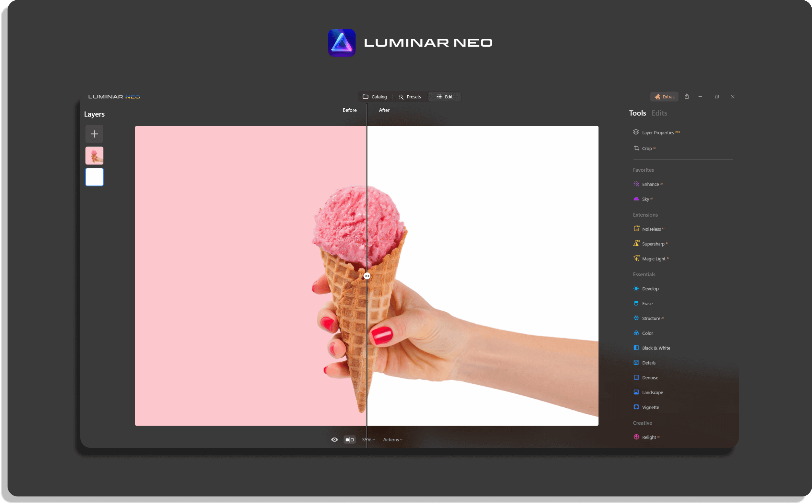Screen dimensions: 812x504
Task: Select the Supersharp AI extension
Action: click(653, 243)
